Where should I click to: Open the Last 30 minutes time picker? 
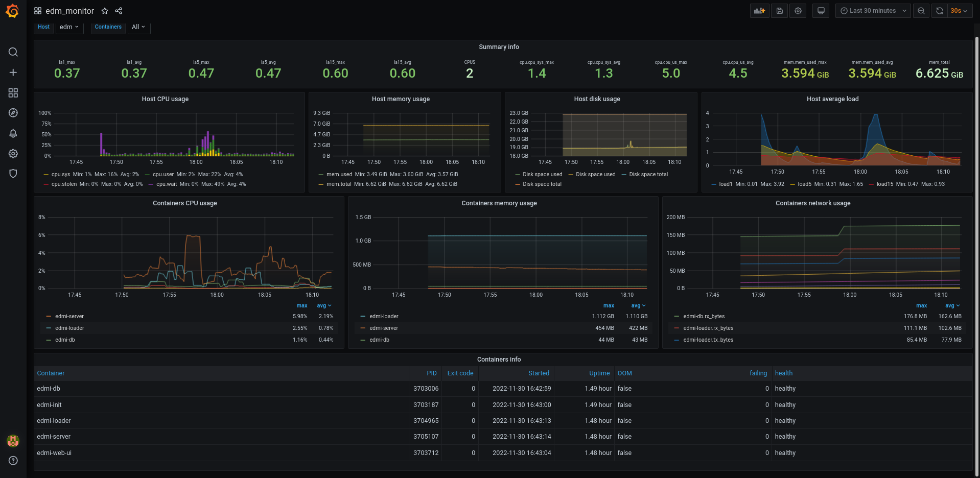pos(873,11)
